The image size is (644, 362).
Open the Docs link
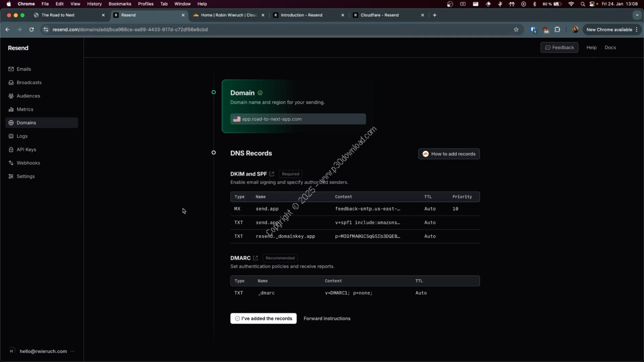[610, 47]
